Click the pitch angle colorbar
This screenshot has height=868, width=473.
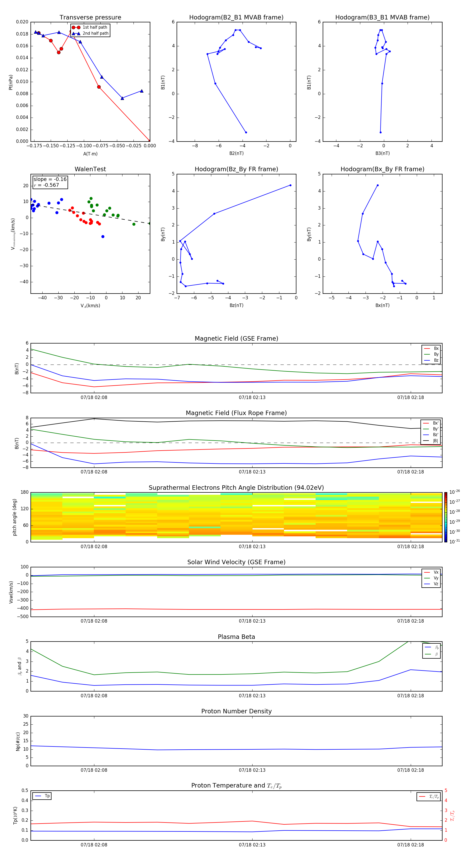(446, 517)
